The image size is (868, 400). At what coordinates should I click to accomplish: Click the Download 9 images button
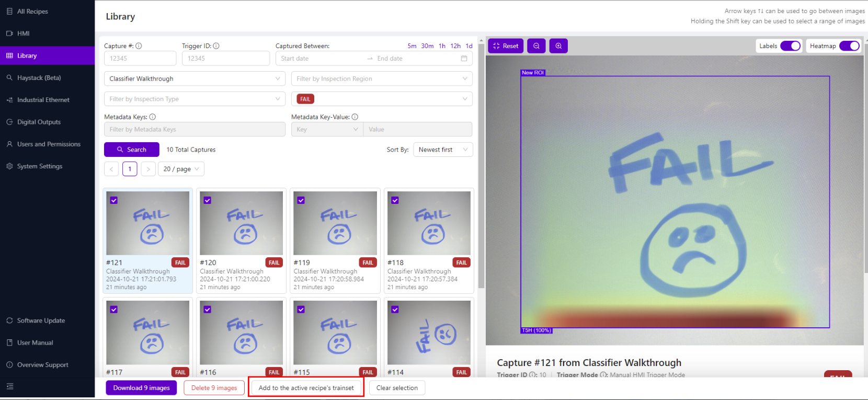click(x=141, y=388)
